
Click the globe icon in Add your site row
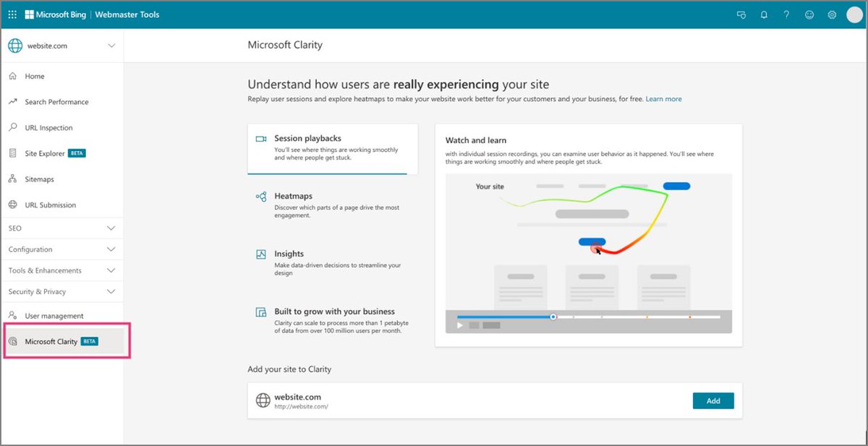click(263, 400)
